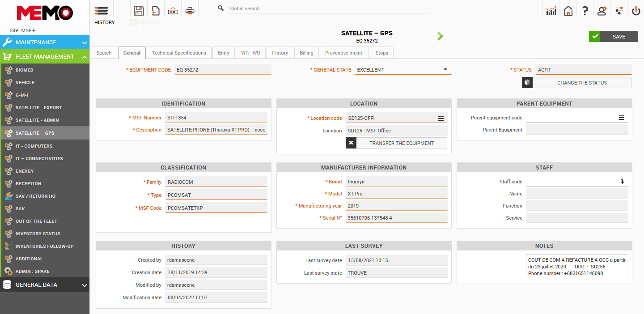Open the SAV sidebar item

point(45,208)
